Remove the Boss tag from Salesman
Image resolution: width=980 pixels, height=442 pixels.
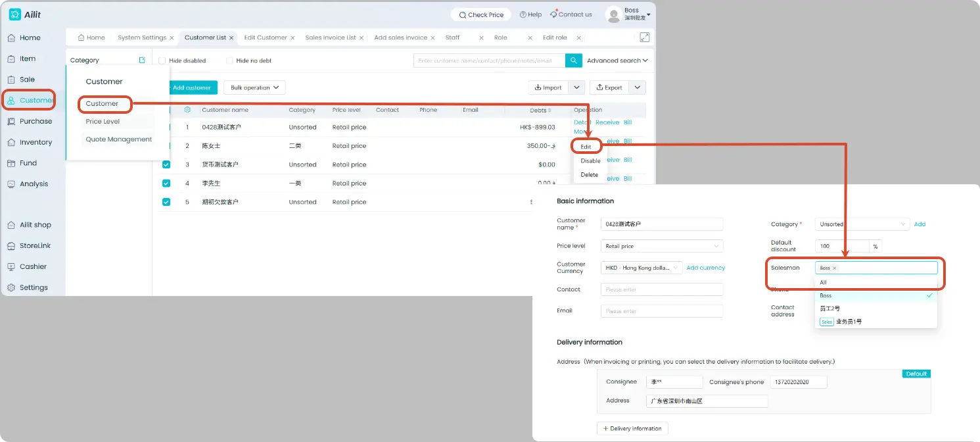(835, 268)
